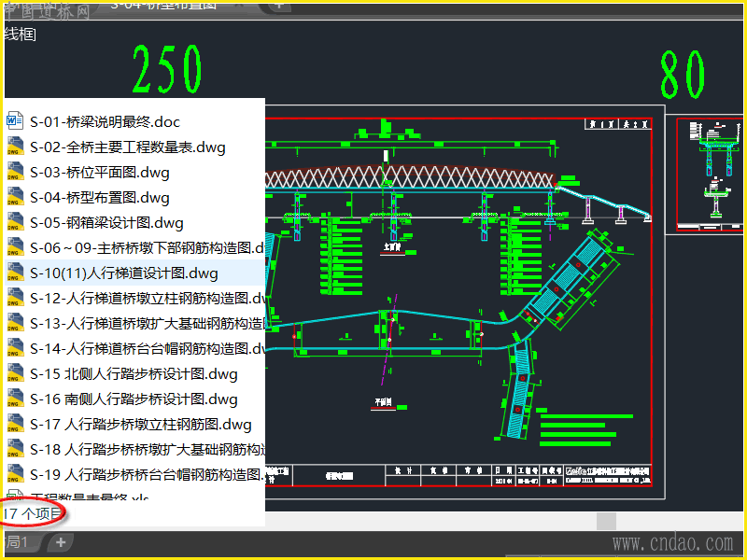Select S-19 人行踏步桥桥台台帽钢筋构造图 file
Screen dimensions: 747x560
point(148,475)
